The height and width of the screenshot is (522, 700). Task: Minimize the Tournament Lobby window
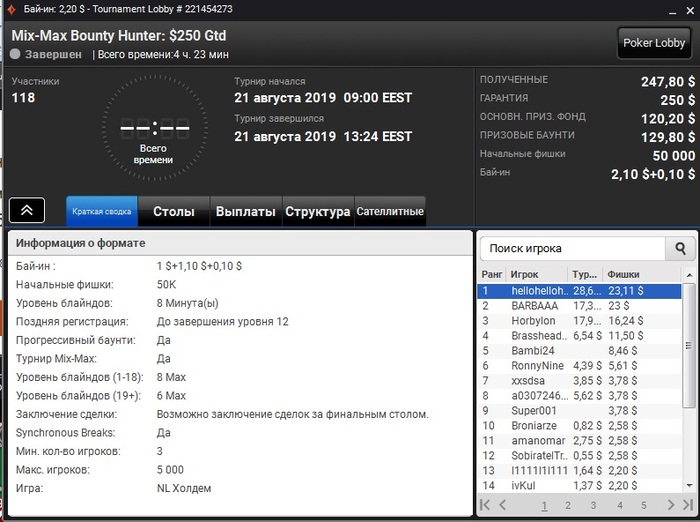tap(673, 11)
